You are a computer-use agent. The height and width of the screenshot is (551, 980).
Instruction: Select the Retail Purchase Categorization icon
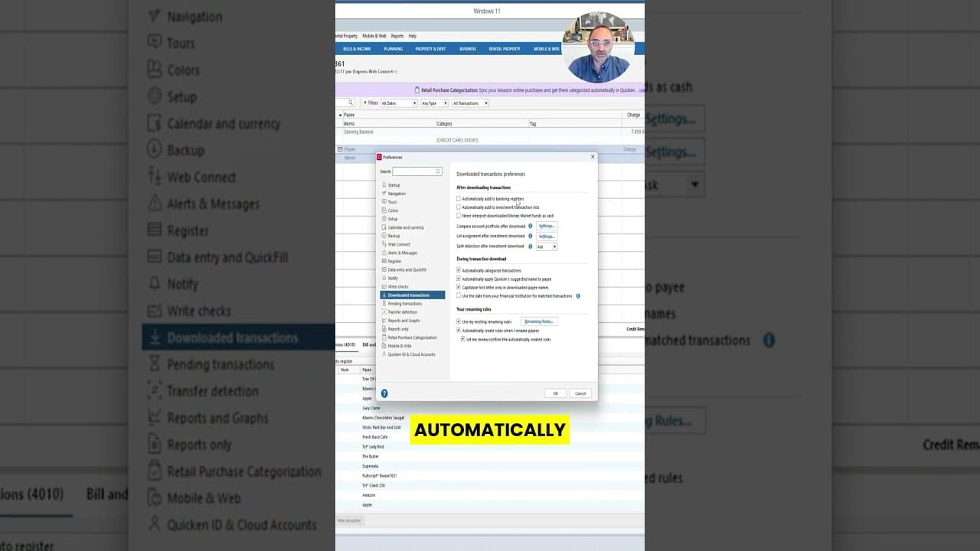point(384,337)
